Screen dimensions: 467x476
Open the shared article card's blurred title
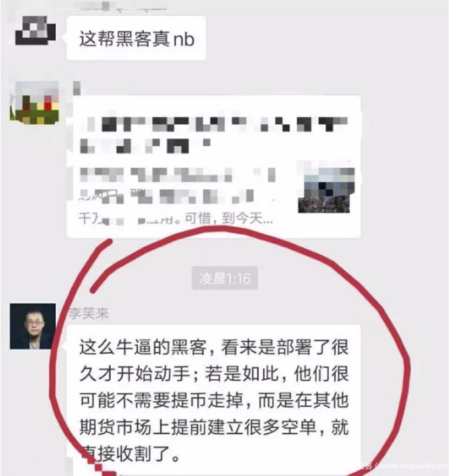point(214,135)
